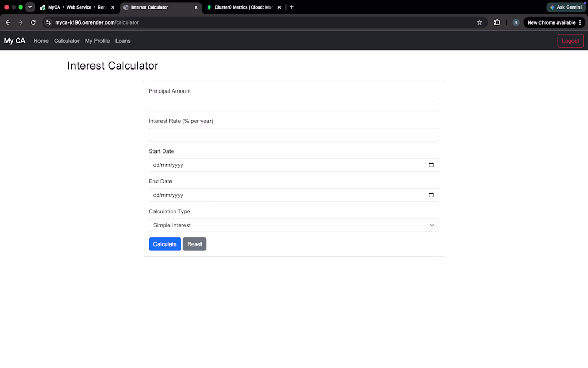
Task: Close the Interest Calculator tab
Action: [x=196, y=7]
